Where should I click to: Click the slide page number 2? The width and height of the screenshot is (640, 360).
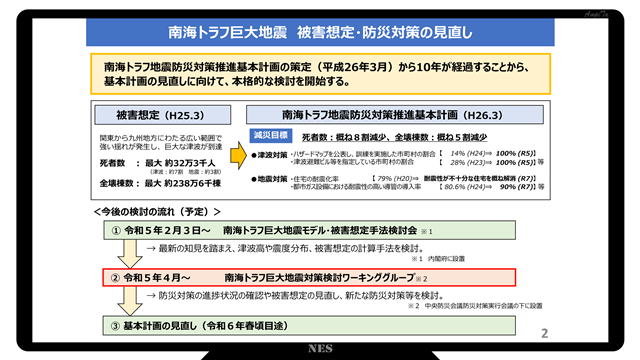[x=544, y=333]
